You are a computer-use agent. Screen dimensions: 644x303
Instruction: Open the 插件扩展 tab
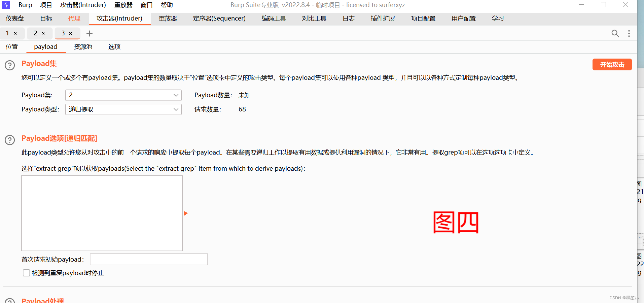(383, 19)
